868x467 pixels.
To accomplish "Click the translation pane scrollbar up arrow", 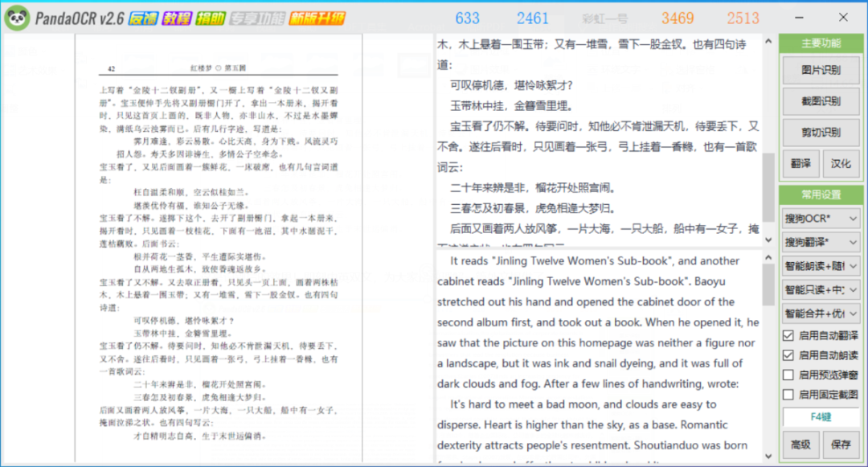I will pos(768,258).
